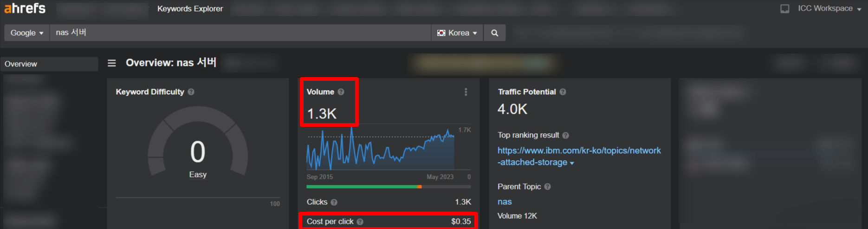Select Overview in the left sidebar

pyautogui.click(x=21, y=64)
